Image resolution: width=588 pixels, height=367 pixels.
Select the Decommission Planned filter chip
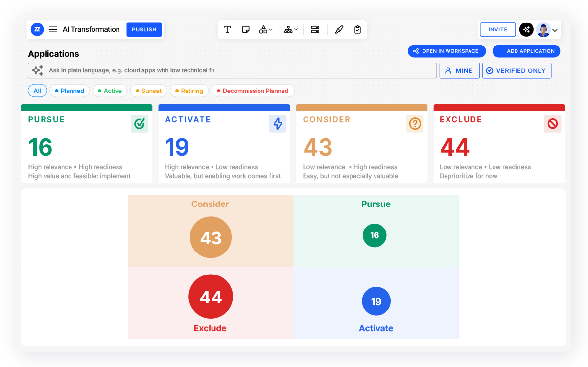tap(253, 91)
